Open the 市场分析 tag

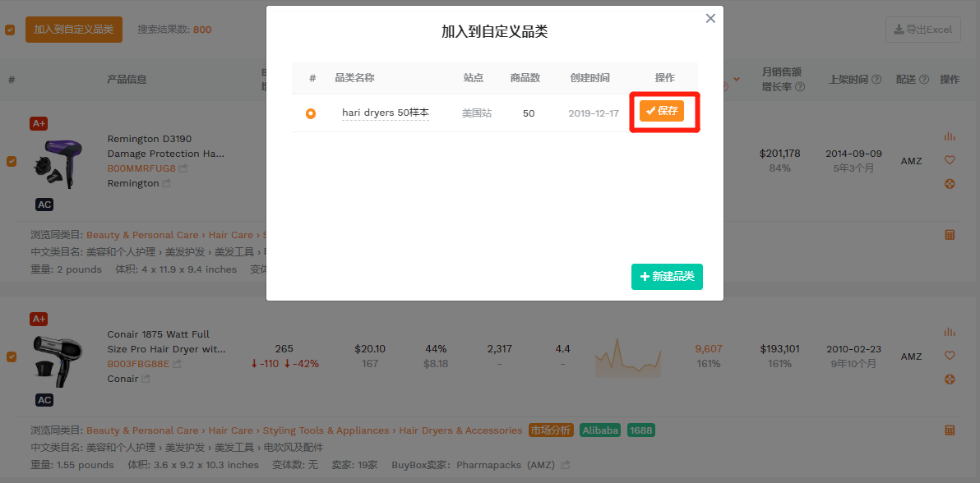(551, 430)
